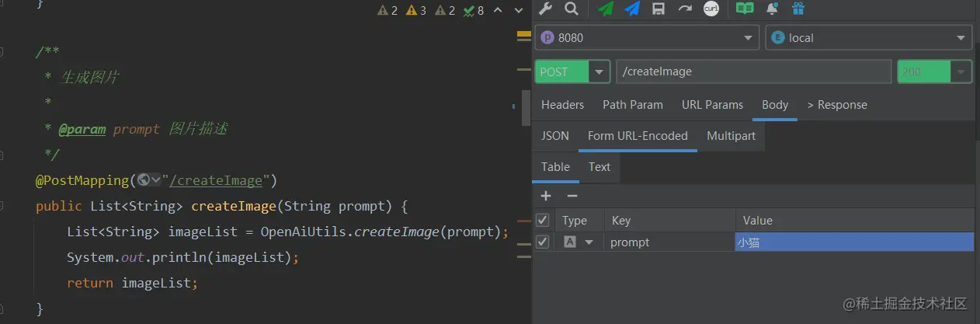Click the return imageList statement

point(133,284)
